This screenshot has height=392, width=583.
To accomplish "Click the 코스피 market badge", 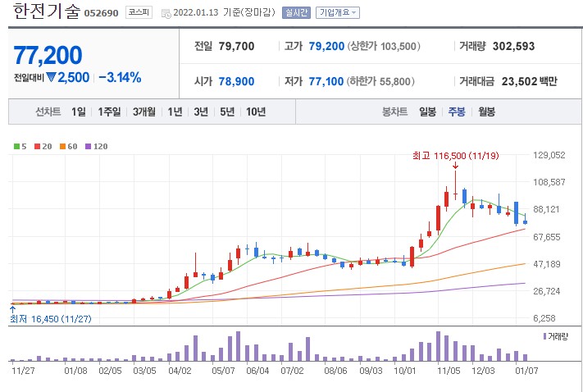I will (139, 12).
